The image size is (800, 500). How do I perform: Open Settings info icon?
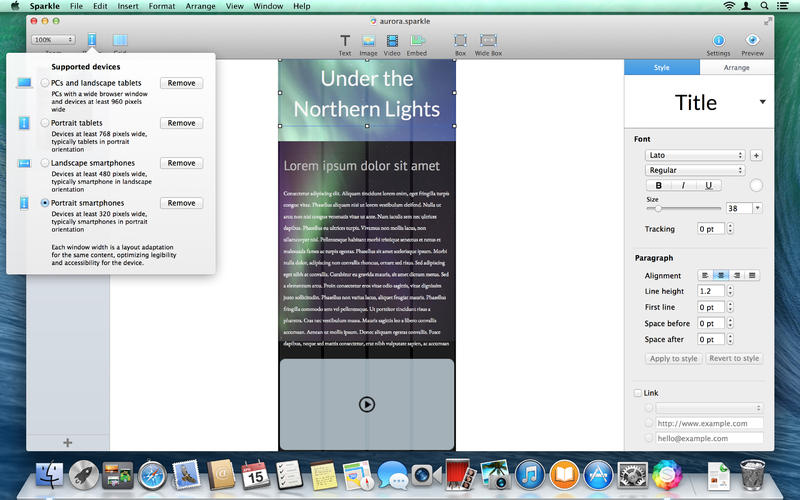[718, 40]
